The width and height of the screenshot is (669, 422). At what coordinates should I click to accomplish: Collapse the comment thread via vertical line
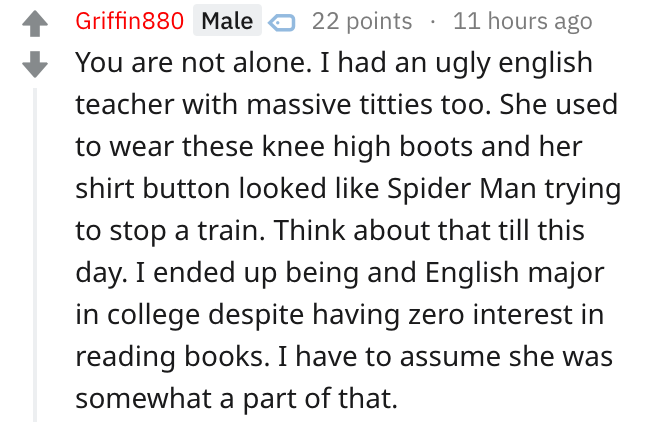[35, 254]
